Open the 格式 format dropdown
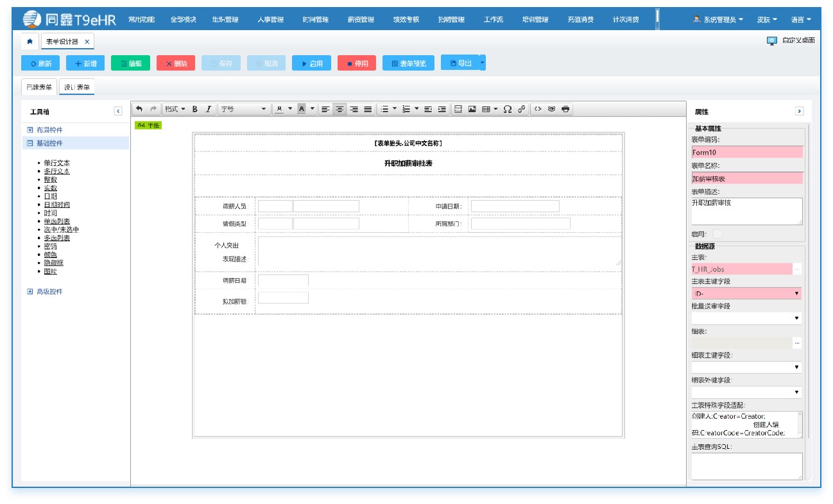Screen dimensions: 833x504 coord(175,109)
